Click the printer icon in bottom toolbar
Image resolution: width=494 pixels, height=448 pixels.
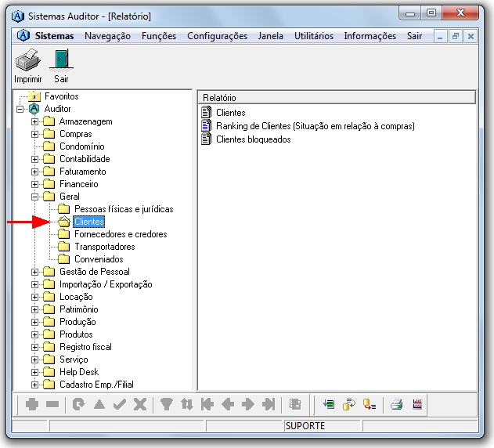click(x=397, y=404)
